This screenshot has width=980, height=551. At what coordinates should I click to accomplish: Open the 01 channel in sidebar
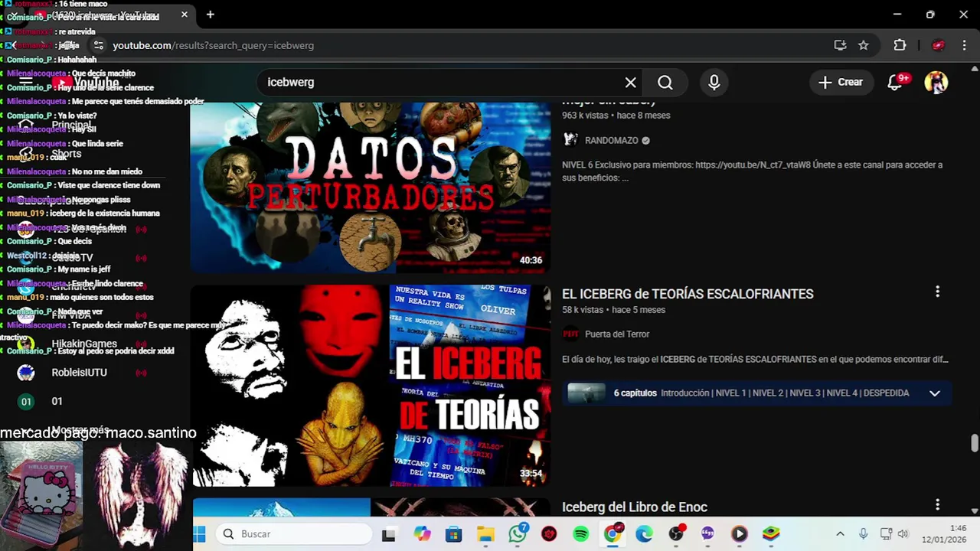(56, 401)
